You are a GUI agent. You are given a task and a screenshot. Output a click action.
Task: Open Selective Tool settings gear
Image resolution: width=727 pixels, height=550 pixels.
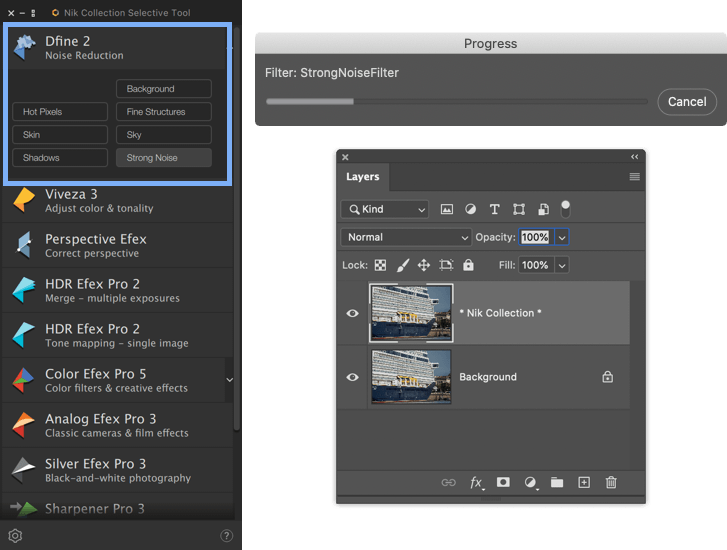(15, 536)
